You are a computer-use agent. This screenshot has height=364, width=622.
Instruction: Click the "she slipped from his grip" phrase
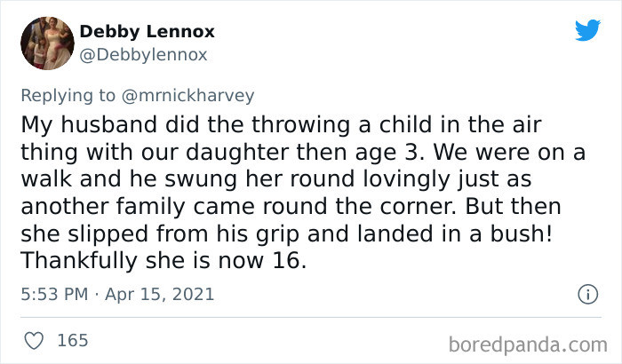(160, 234)
